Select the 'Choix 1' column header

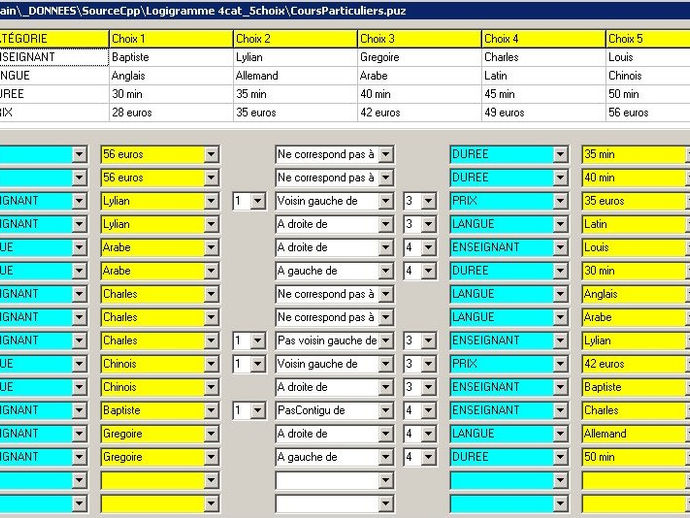coord(171,39)
